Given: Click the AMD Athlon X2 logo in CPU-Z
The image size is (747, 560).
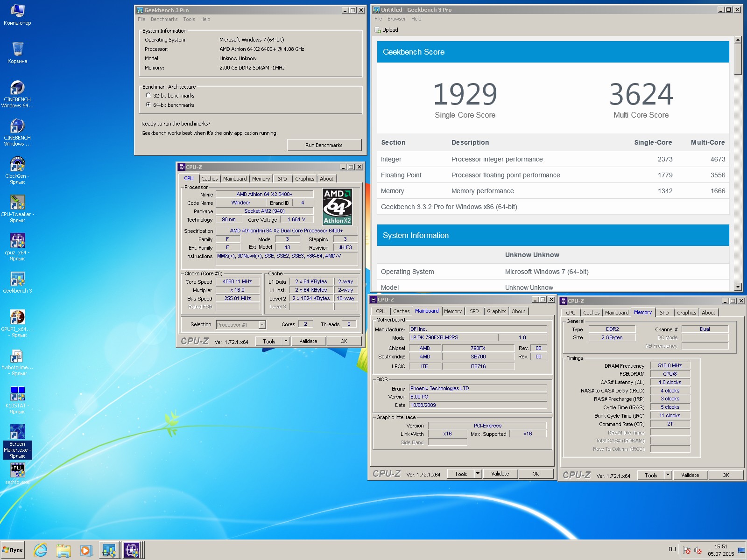Looking at the screenshot, I should click(337, 207).
